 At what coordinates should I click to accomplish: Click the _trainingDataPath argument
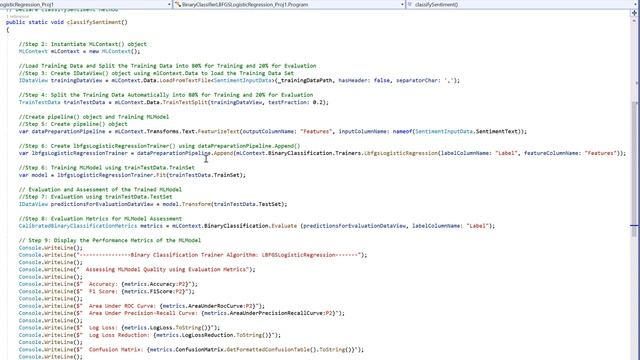coord(305,80)
